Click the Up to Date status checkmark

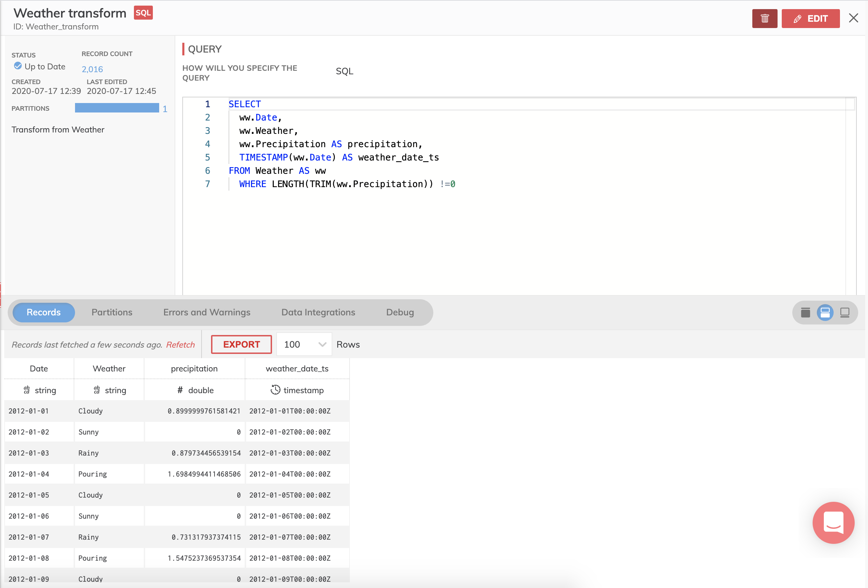click(18, 66)
